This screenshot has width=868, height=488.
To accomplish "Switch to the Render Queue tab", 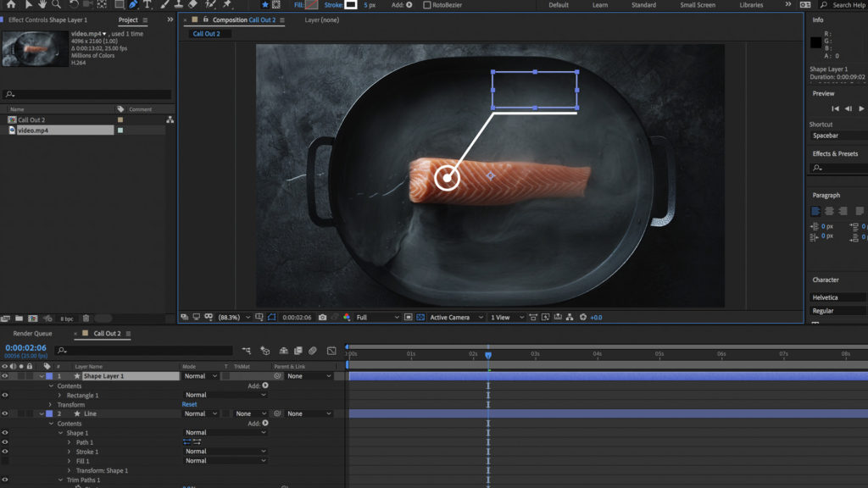I will point(32,334).
